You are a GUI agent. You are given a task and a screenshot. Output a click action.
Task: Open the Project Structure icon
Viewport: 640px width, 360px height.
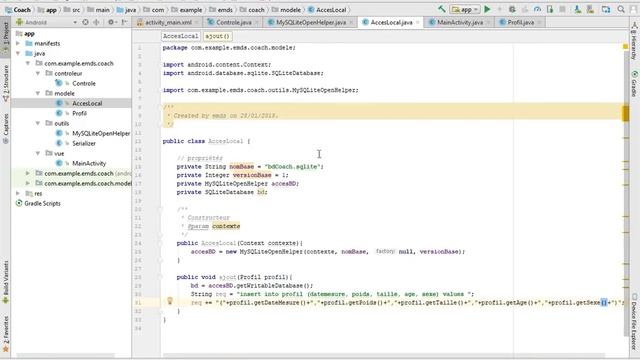tap(606, 9)
